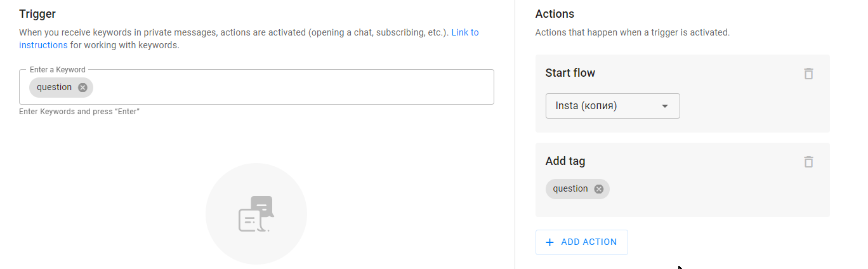Click the Start flow card title
This screenshot has height=269, width=868.
point(570,73)
